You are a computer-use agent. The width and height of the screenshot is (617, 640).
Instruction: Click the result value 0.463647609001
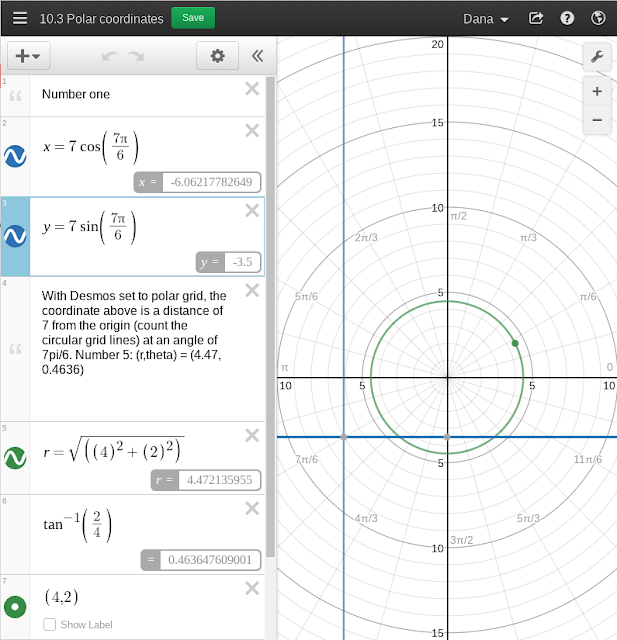click(210, 560)
